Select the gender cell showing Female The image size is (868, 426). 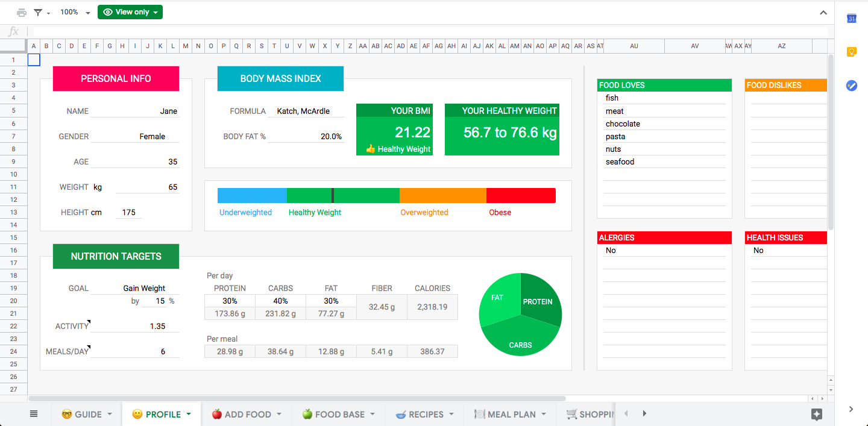pos(135,136)
